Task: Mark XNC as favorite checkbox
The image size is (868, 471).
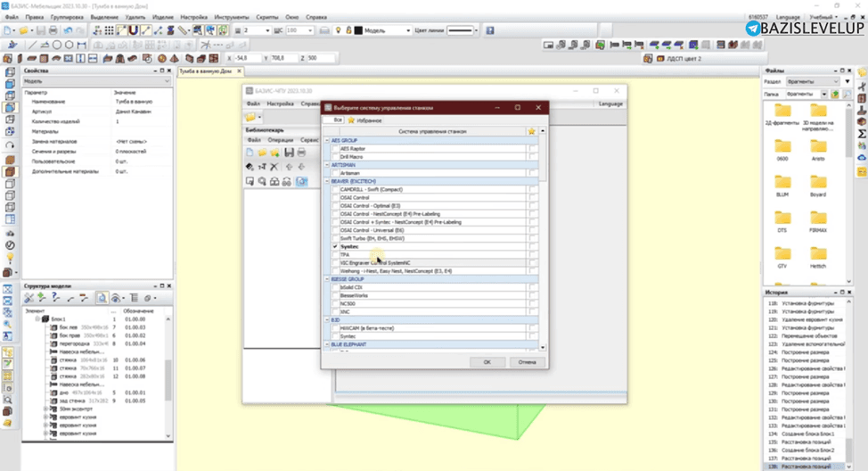Action: [532, 312]
